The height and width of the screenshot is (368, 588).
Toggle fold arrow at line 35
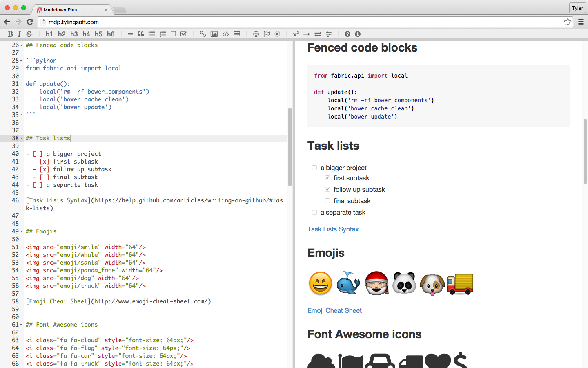click(22, 115)
